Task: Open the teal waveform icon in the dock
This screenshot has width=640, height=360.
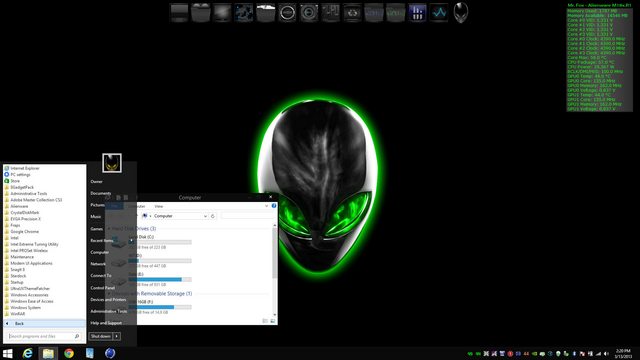Action: [439, 13]
